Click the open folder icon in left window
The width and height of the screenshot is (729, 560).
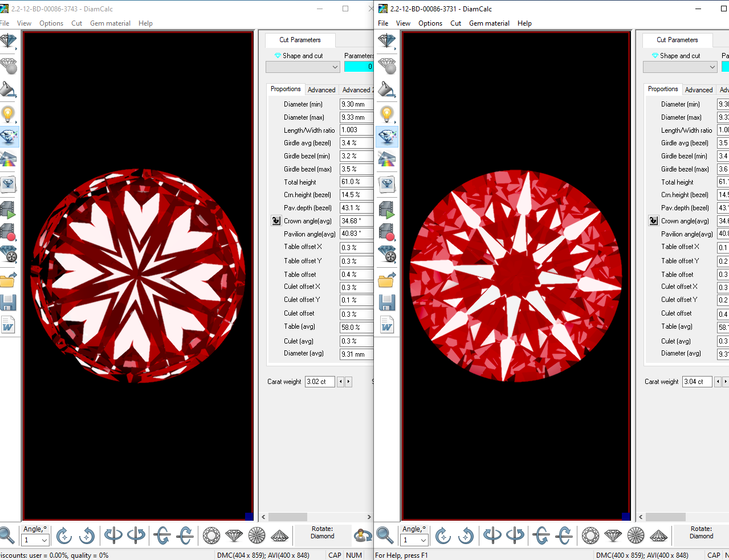[9, 279]
